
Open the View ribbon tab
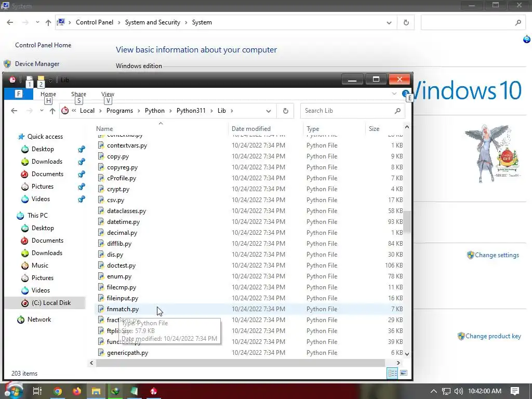pos(108,94)
